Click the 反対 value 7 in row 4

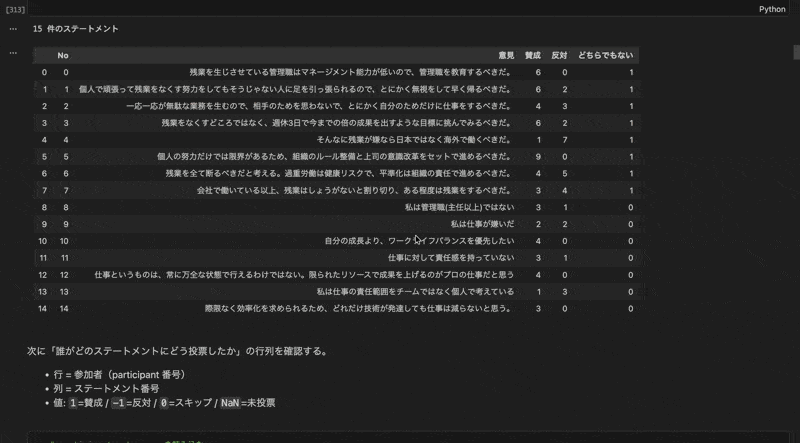pyautogui.click(x=564, y=140)
